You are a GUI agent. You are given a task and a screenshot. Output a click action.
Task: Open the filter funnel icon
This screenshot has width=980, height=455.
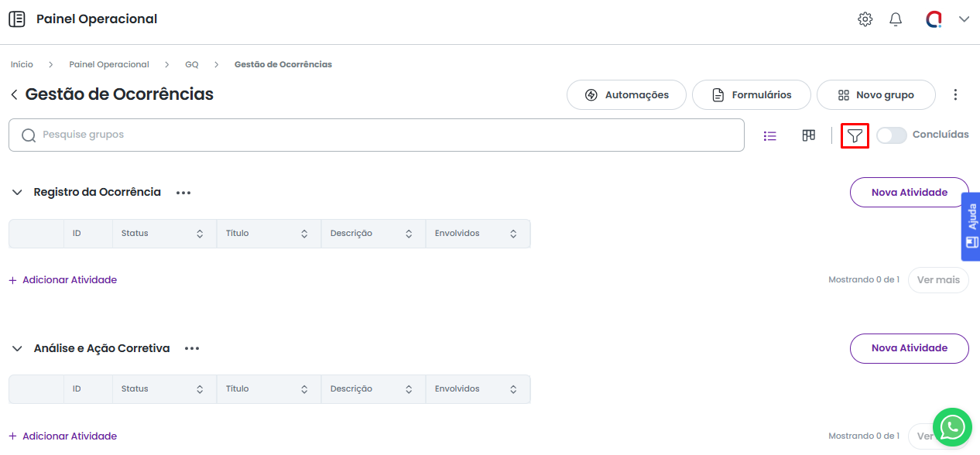click(x=855, y=135)
